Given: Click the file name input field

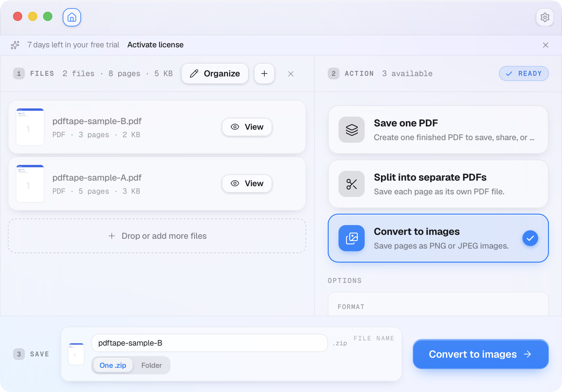Looking at the screenshot, I should (x=209, y=343).
